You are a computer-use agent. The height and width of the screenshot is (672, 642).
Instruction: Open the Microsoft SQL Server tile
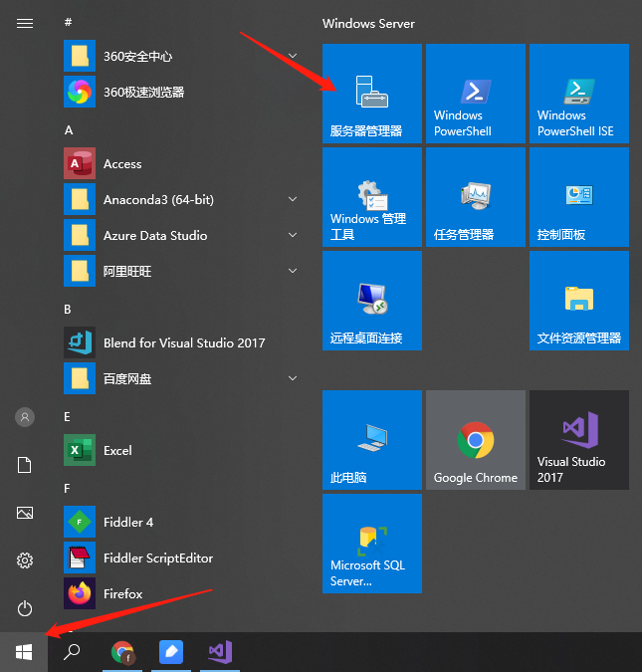372,544
